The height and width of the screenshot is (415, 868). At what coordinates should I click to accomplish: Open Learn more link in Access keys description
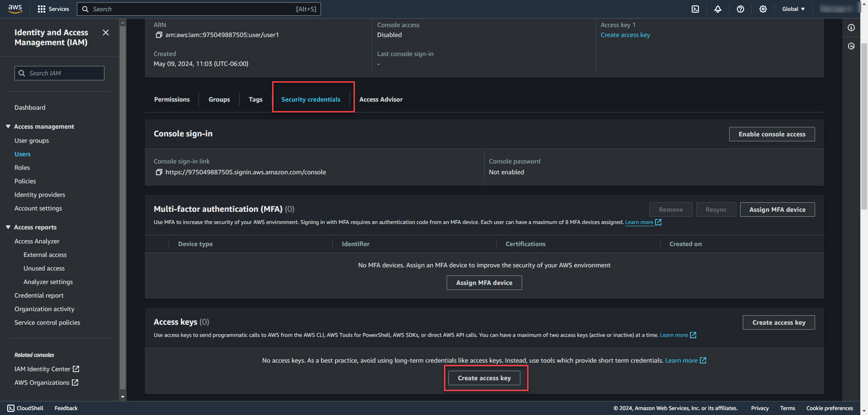point(674,335)
